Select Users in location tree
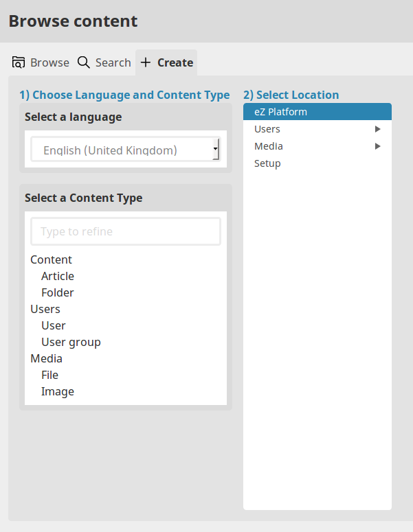Image resolution: width=413 pixels, height=532 pixels. click(x=267, y=129)
